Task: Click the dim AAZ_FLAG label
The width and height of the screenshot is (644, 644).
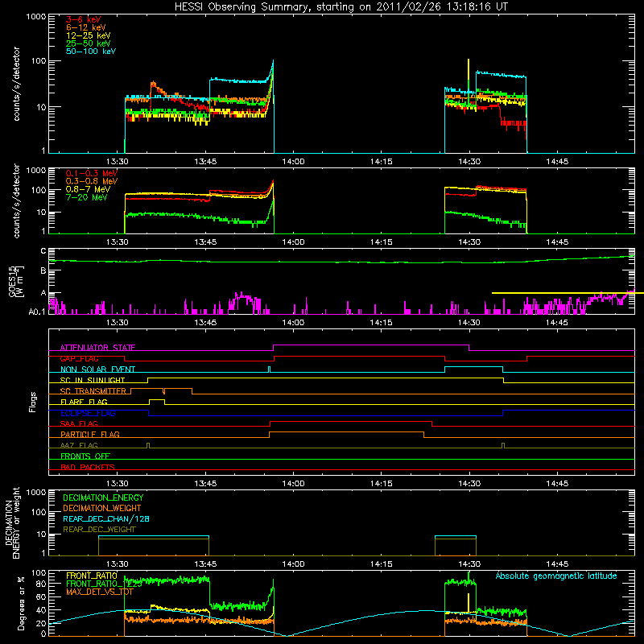Action: pyautogui.click(x=79, y=445)
